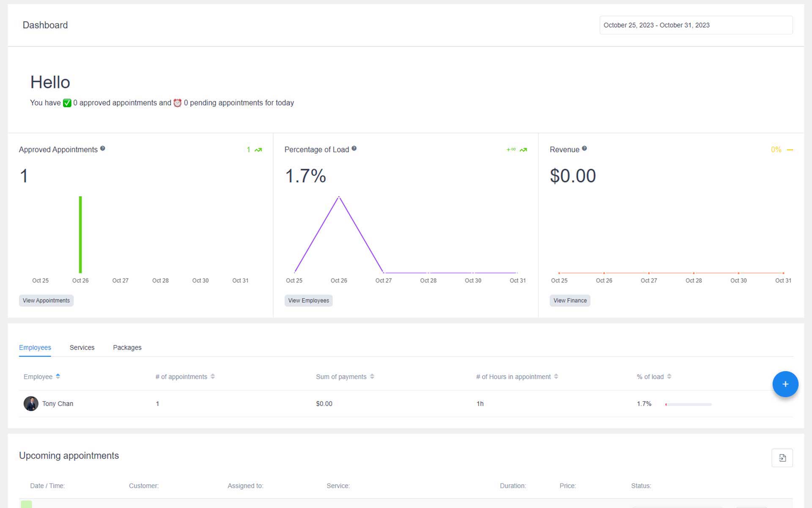Click the Tony Chan employee name
This screenshot has width=812, height=508.
pyautogui.click(x=58, y=403)
